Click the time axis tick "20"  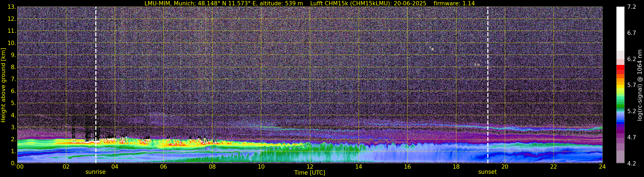505,167
